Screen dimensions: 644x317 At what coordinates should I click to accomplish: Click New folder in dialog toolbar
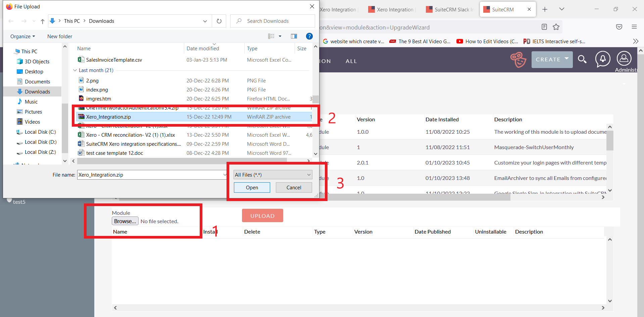[x=60, y=36]
